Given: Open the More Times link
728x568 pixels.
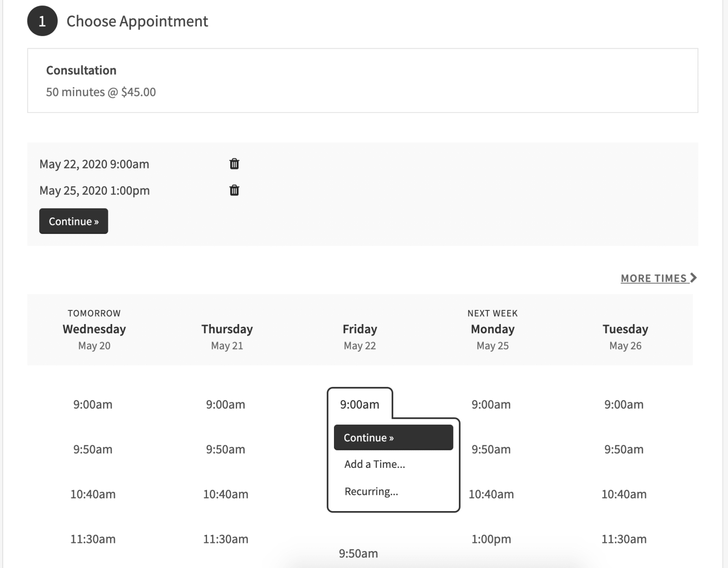Looking at the screenshot, I should (x=653, y=278).
